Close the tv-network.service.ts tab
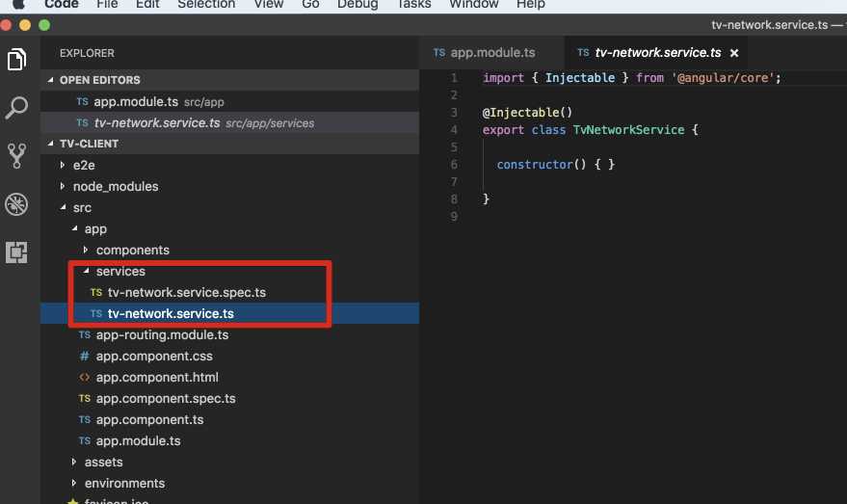Viewport: 847px width, 504px height. click(734, 53)
